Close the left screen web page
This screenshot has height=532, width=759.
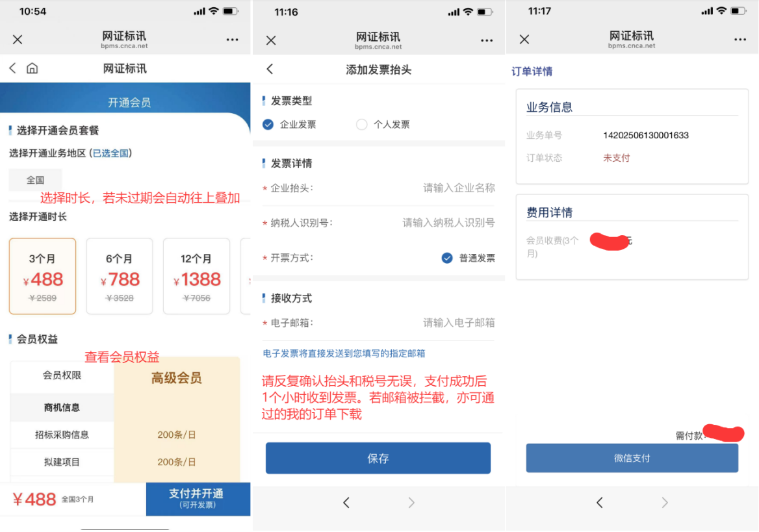(x=18, y=40)
